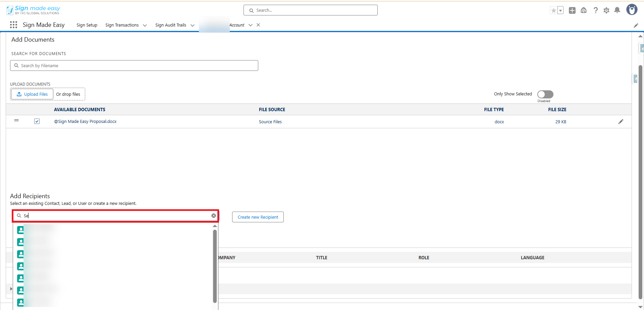This screenshot has height=310, width=644.
Task: Click the edit pencil for the Proposal.docx row
Action: 621,122
